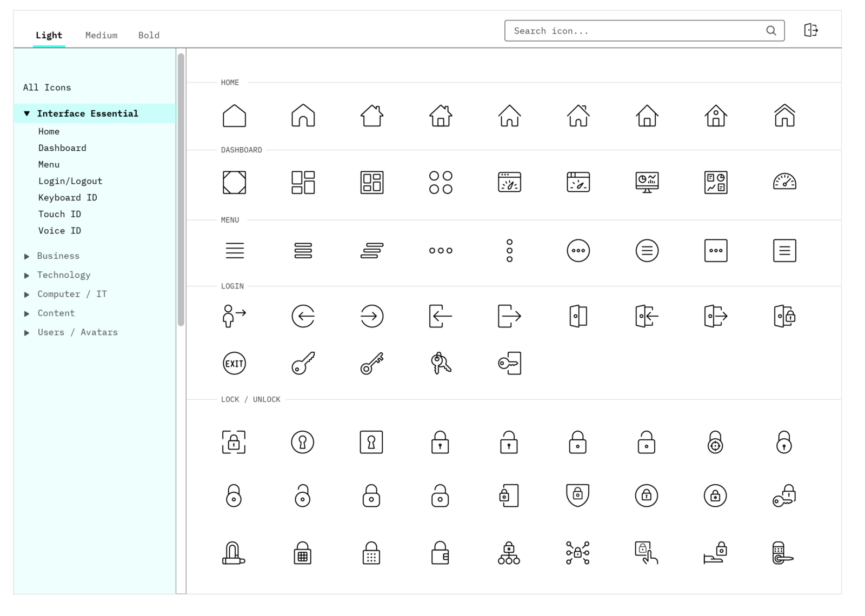Screen dimensions: 865x616
Task: Open All Icons in the sidebar
Action: (x=47, y=88)
